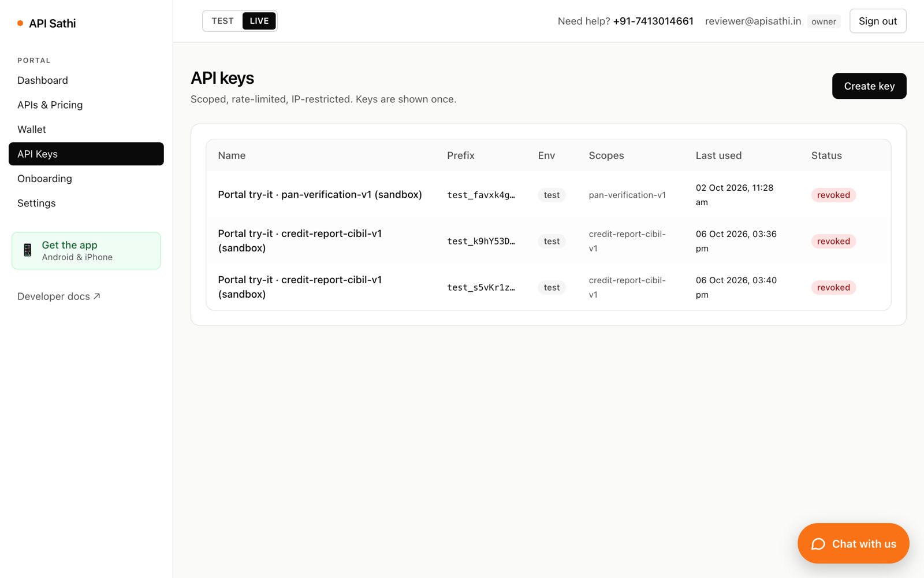Go to APIs & Pricing page
924x578 pixels.
pyautogui.click(x=86, y=105)
